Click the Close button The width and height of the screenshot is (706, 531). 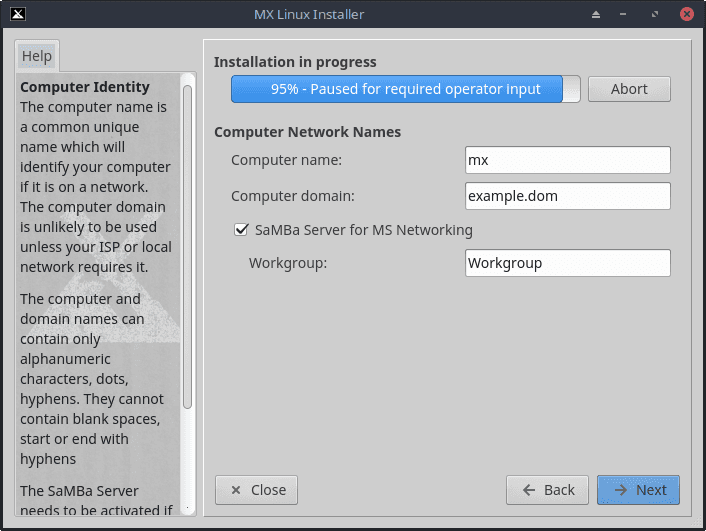tap(256, 490)
